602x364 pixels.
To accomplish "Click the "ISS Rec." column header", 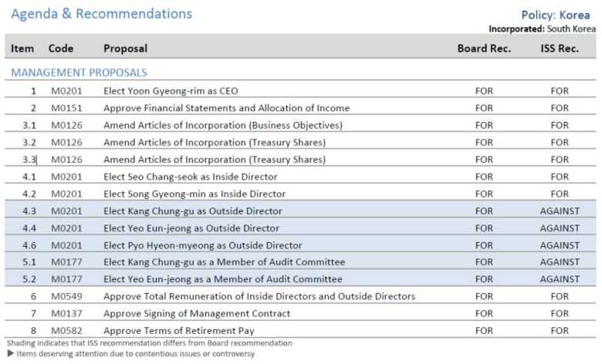I will (x=559, y=48).
